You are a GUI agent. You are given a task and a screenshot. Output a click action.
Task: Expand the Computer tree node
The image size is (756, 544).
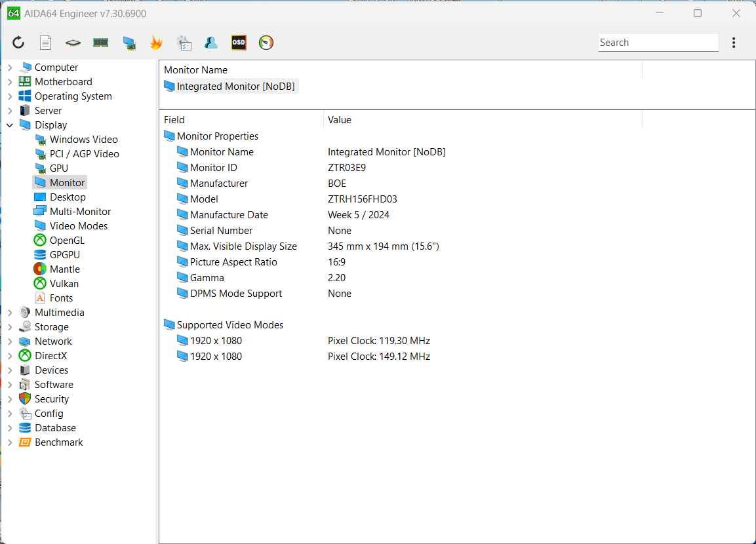[10, 68]
